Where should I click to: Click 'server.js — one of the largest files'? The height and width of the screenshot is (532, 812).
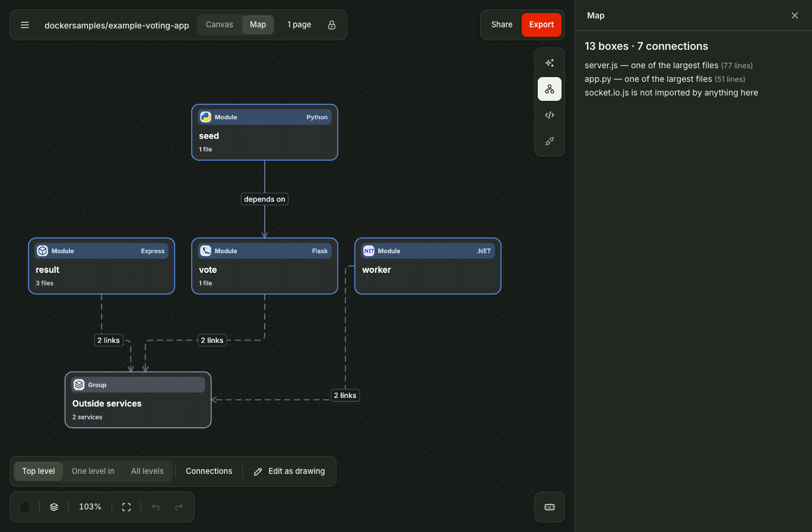pyautogui.click(x=652, y=65)
